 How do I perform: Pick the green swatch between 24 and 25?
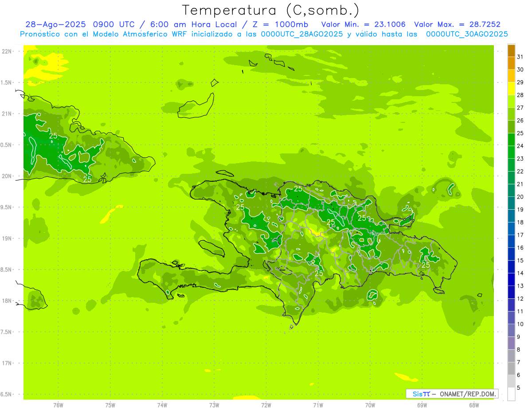pos(511,140)
